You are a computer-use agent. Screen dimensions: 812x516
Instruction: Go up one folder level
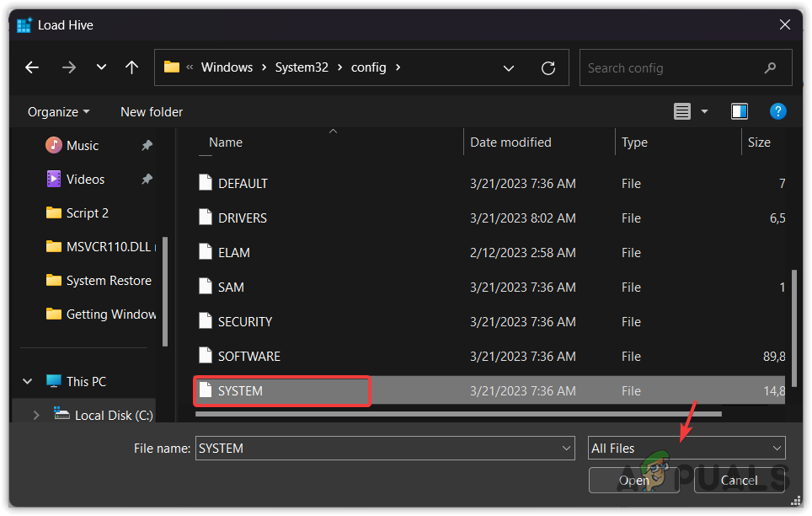tap(131, 67)
